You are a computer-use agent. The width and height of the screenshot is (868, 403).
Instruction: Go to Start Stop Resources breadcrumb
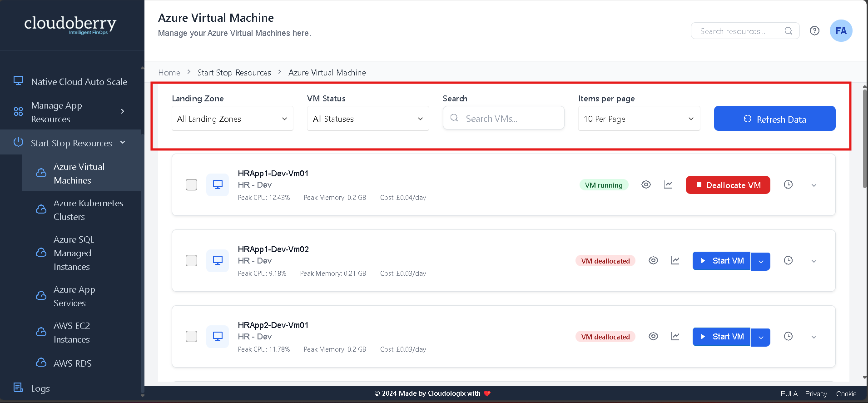[234, 73]
